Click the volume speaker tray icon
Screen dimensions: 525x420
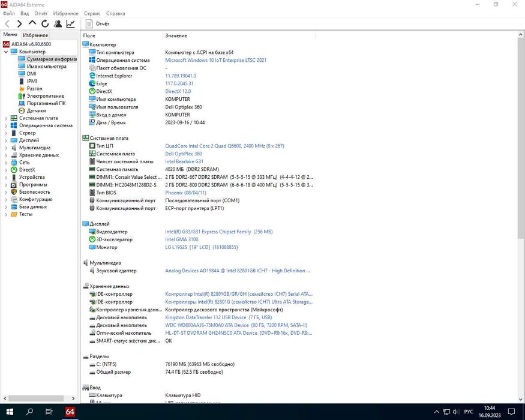coord(456,412)
